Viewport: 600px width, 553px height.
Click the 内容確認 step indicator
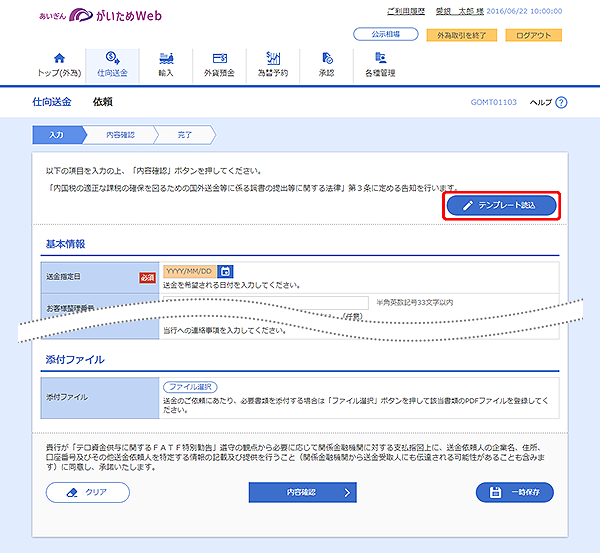coord(120,135)
